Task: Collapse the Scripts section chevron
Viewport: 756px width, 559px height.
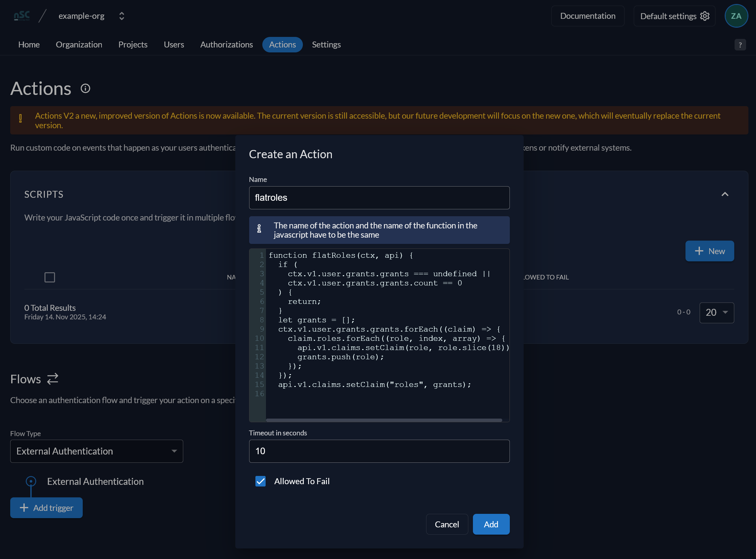Action: click(725, 194)
